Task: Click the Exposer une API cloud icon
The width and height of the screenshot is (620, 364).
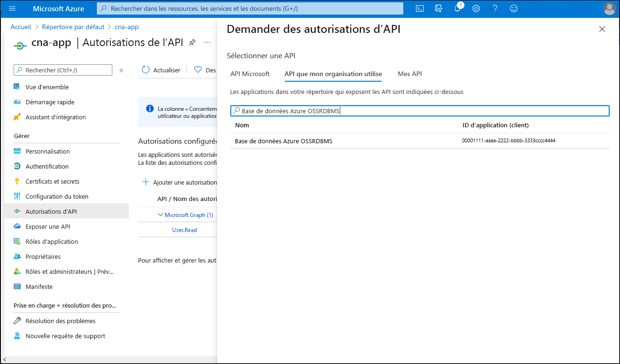Action: tap(17, 226)
